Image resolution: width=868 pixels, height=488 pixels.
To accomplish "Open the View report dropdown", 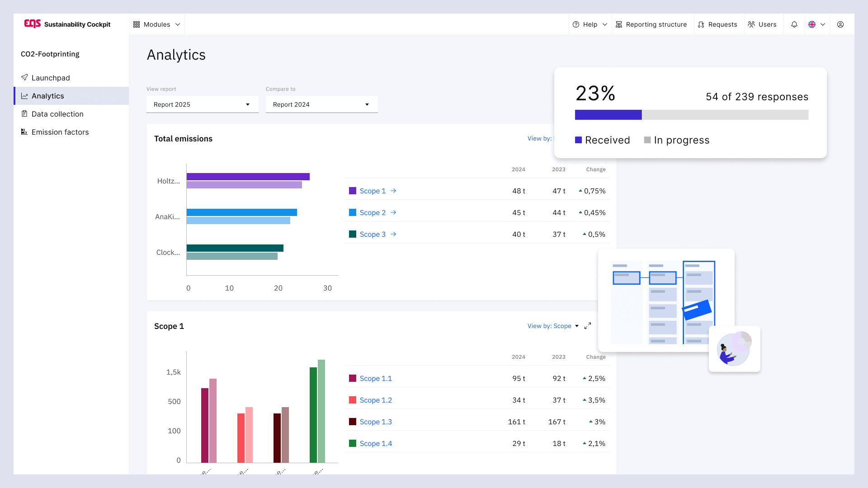I will (202, 104).
